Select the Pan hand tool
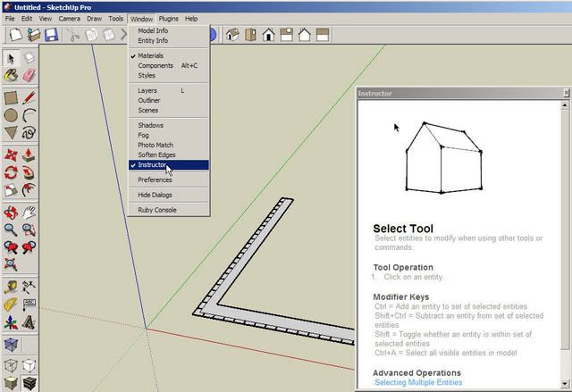 coord(29,213)
